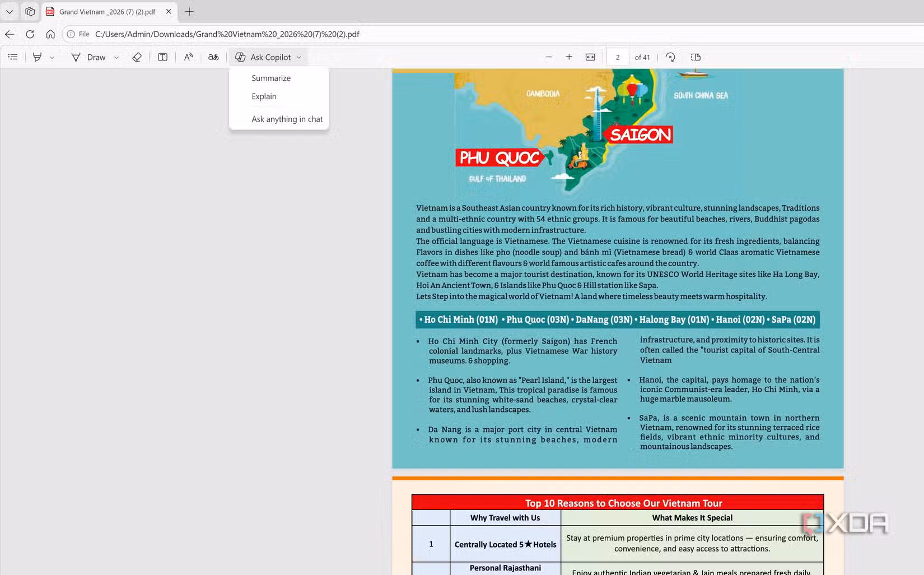This screenshot has width=924, height=575.
Task: Select Ask anything in chat
Action: click(x=287, y=119)
